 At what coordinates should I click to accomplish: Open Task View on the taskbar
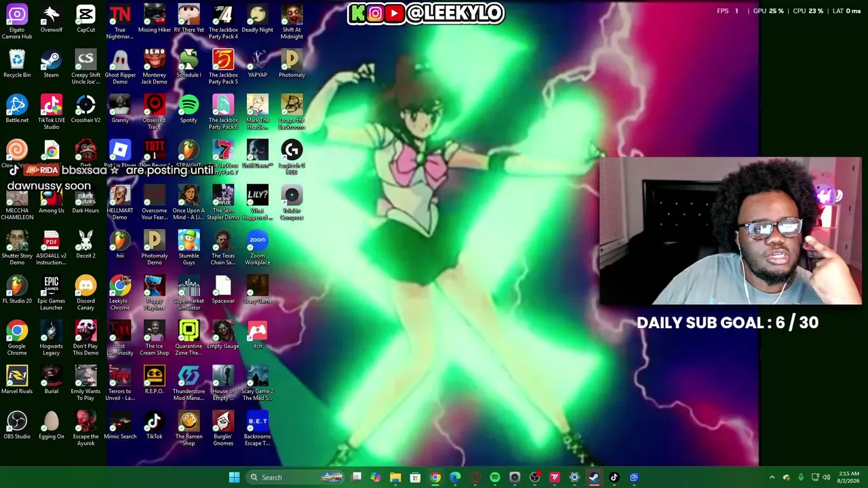[x=357, y=477]
